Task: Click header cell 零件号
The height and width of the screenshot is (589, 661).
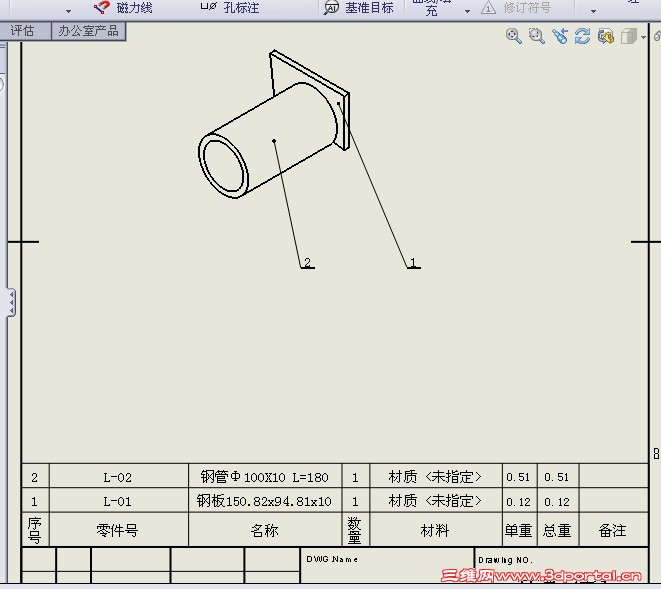Action: 118,530
